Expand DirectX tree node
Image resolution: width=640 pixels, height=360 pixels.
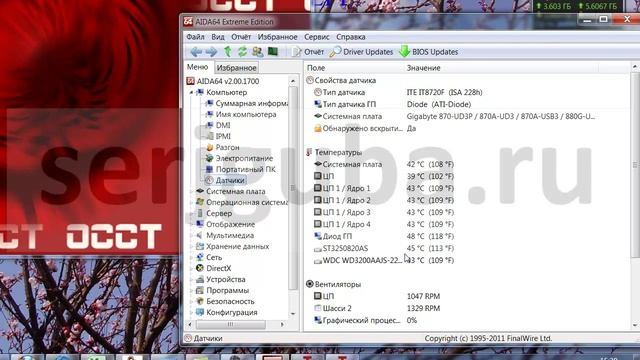tap(191, 269)
